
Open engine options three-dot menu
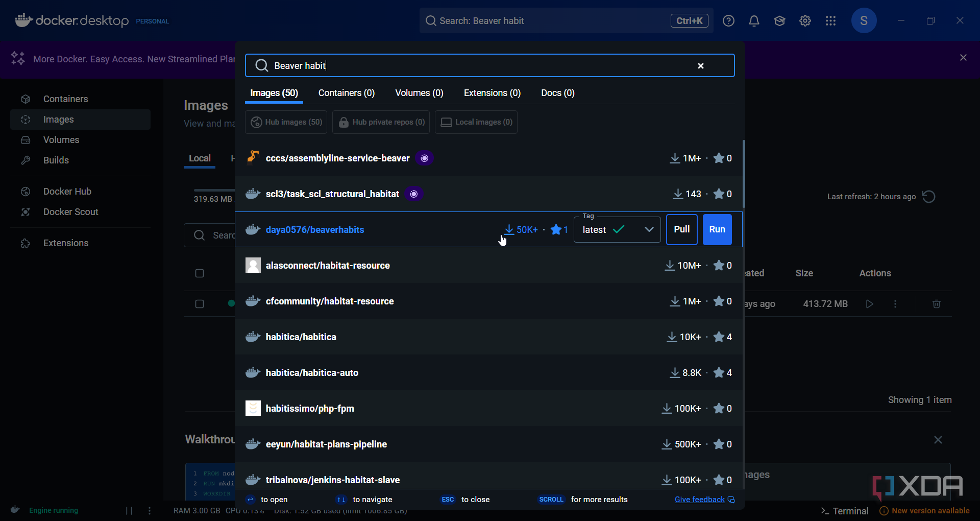pos(150,510)
